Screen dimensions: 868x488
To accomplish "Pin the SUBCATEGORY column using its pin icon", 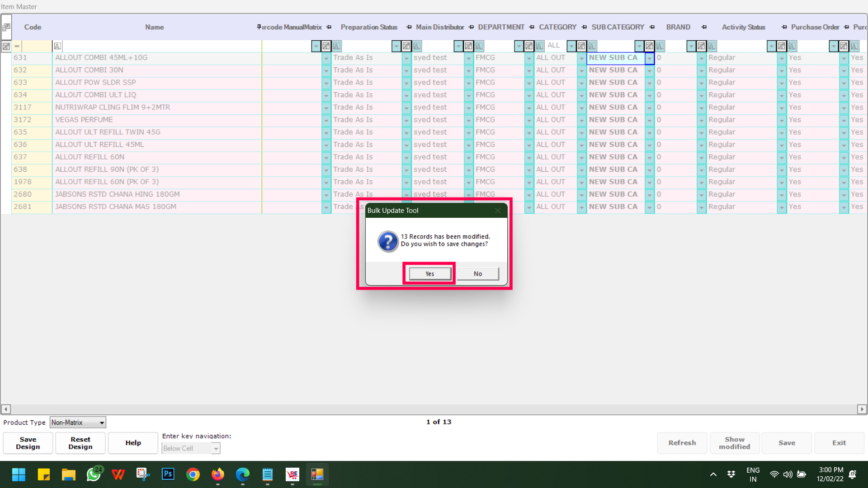I will 652,27.
